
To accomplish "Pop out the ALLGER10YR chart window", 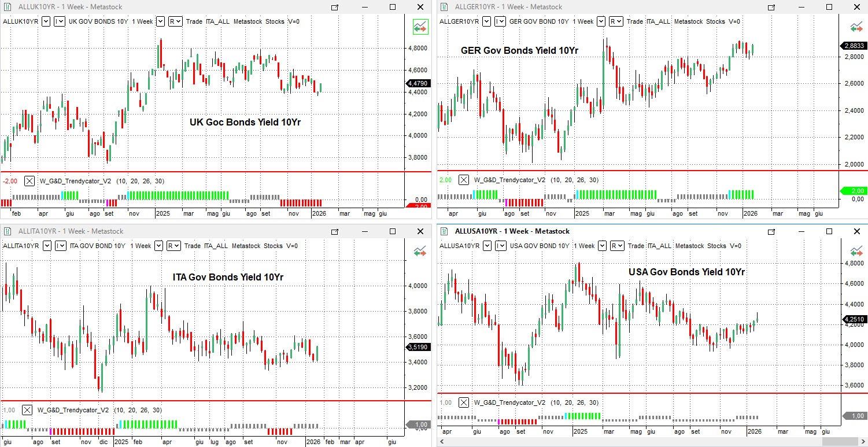I will 771,8.
